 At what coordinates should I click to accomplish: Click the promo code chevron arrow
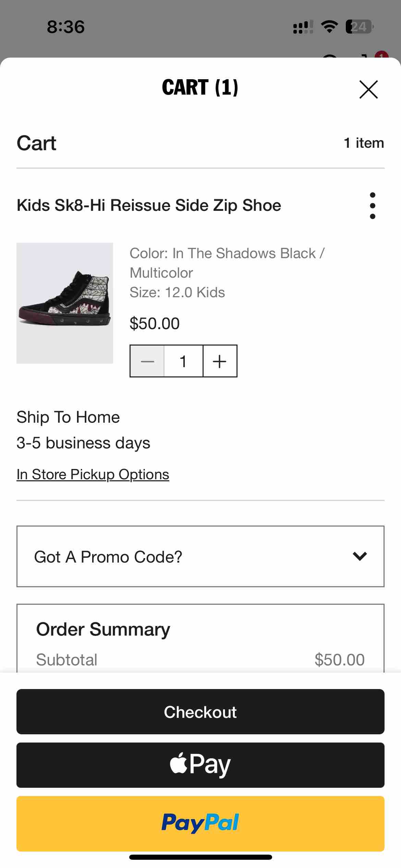tap(360, 556)
